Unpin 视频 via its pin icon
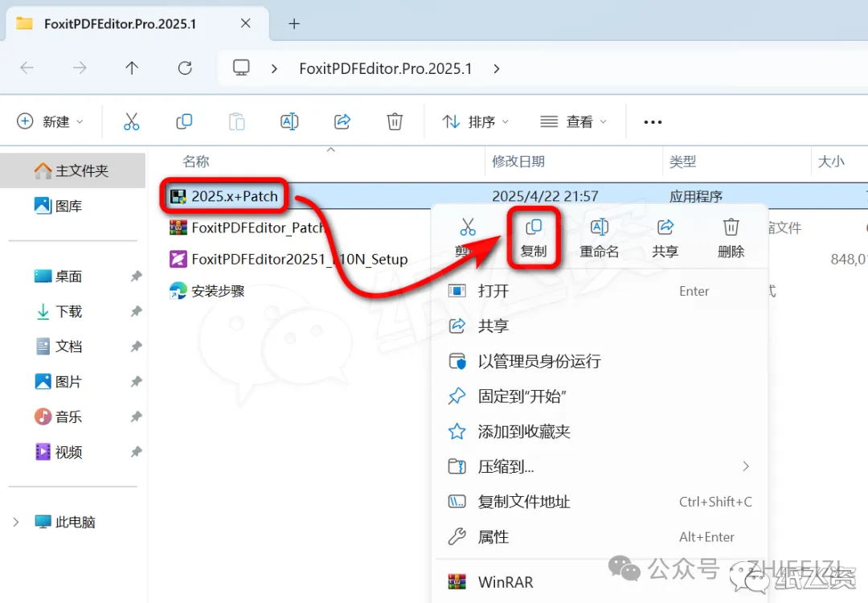 click(x=136, y=452)
